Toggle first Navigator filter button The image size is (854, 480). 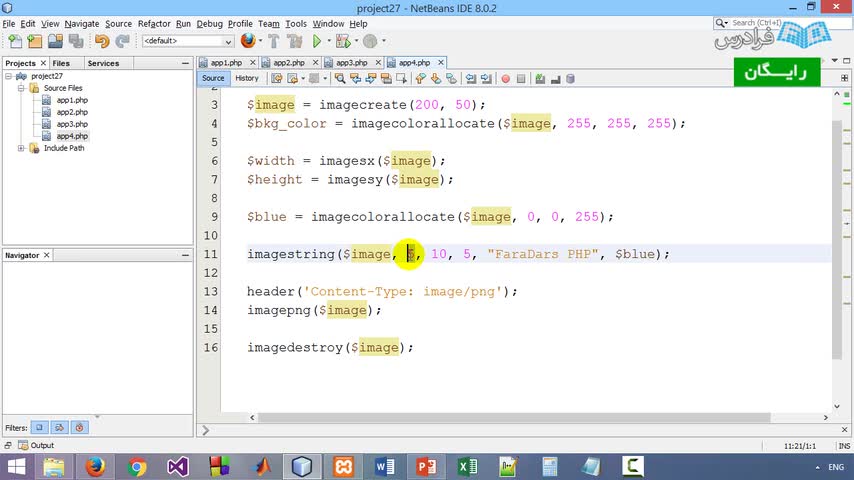tap(39, 428)
